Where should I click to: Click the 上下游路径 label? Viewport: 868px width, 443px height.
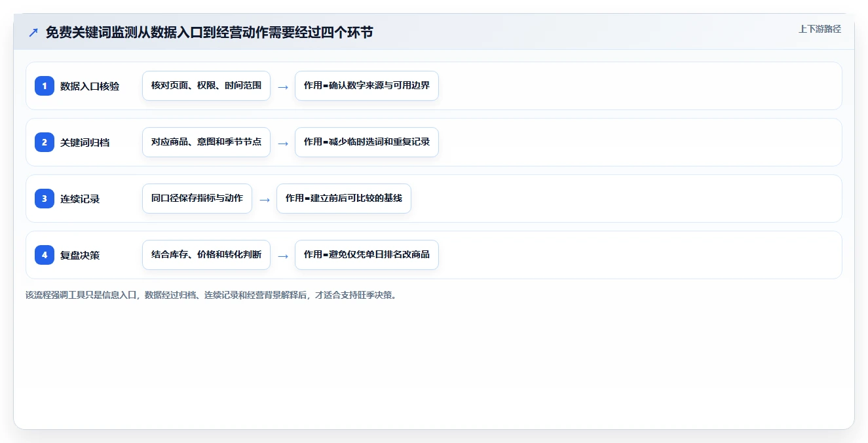click(820, 29)
